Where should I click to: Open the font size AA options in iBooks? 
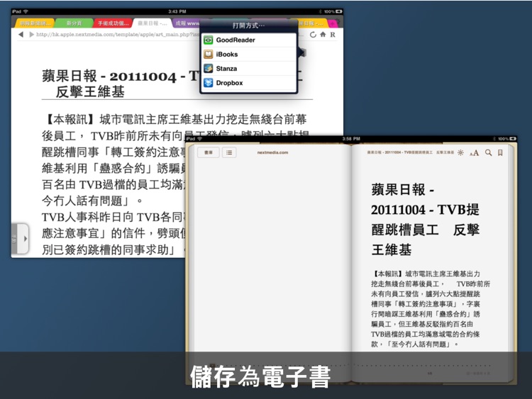475,153
